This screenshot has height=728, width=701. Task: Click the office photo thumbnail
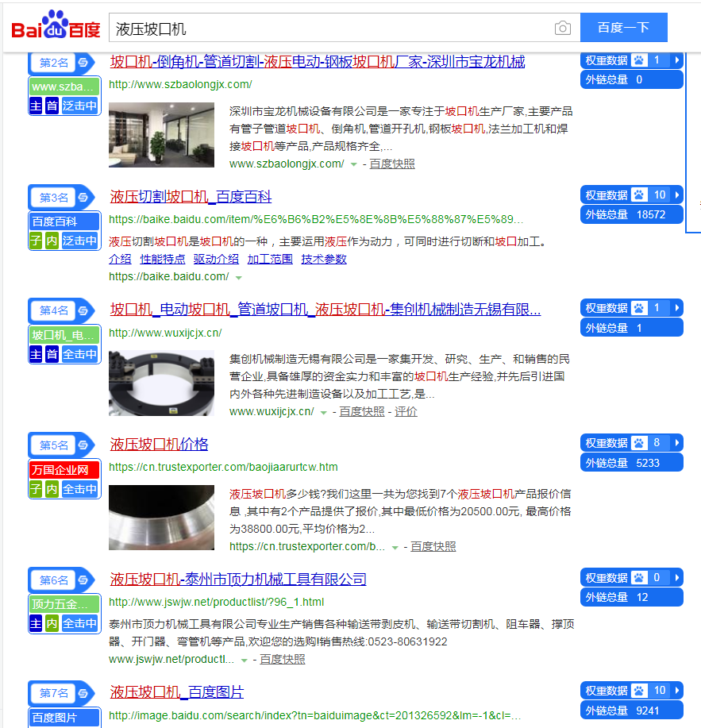(x=161, y=135)
